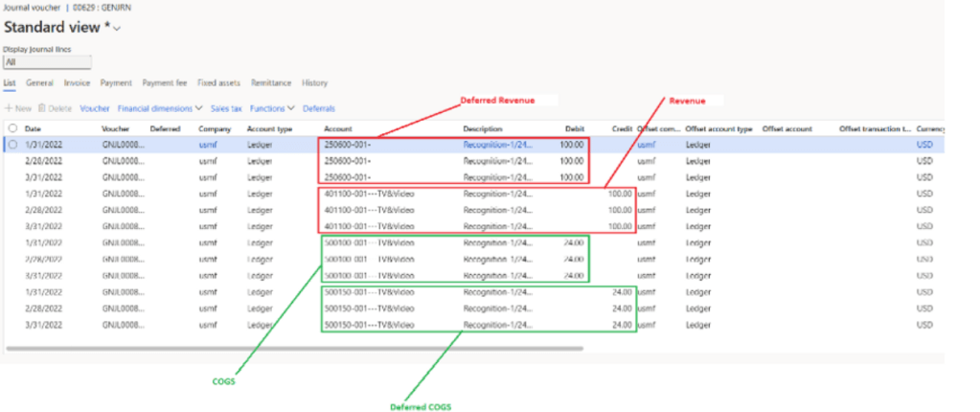Click the usmf company link in first row
The image size is (980, 412).
(x=208, y=145)
